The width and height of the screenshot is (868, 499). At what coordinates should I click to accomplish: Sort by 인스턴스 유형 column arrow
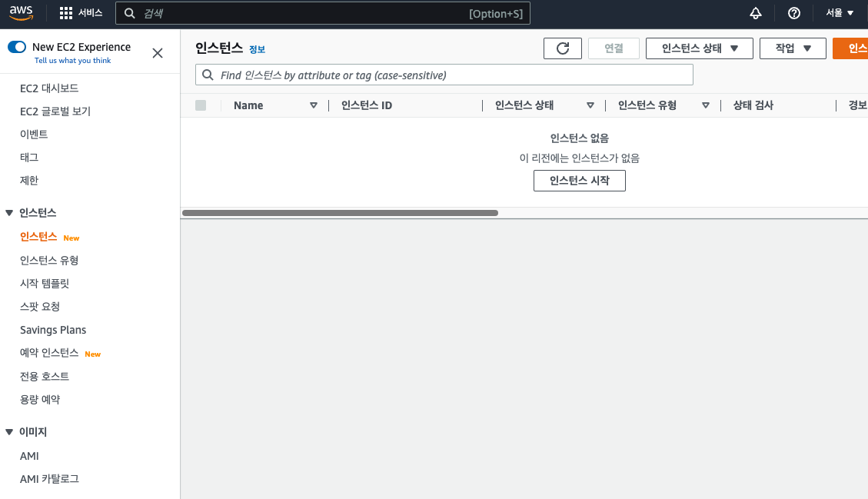[705, 105]
